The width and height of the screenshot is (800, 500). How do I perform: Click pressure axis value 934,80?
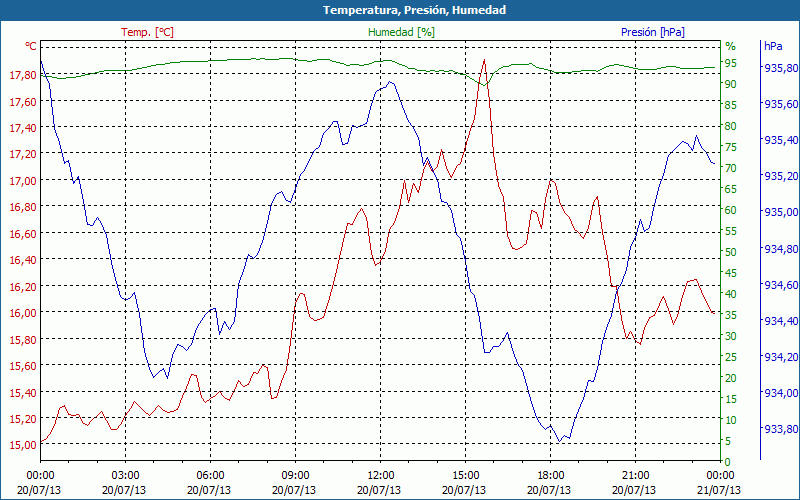click(781, 248)
